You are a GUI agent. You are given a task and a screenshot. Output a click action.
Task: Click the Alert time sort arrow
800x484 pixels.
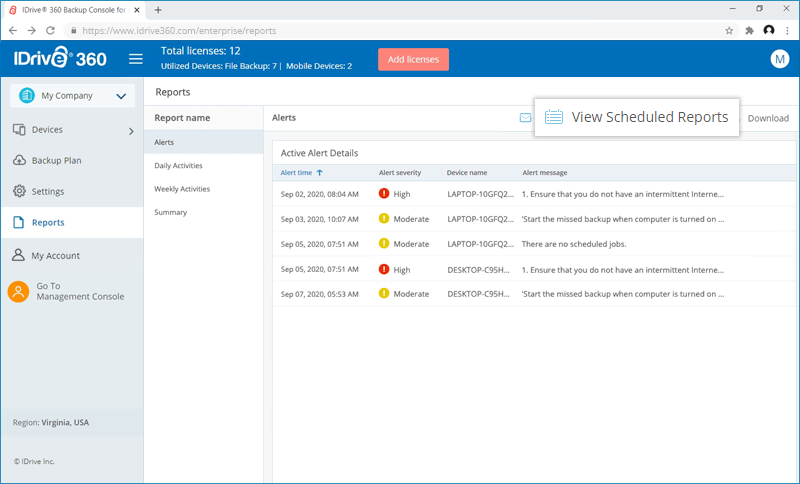tap(319, 173)
